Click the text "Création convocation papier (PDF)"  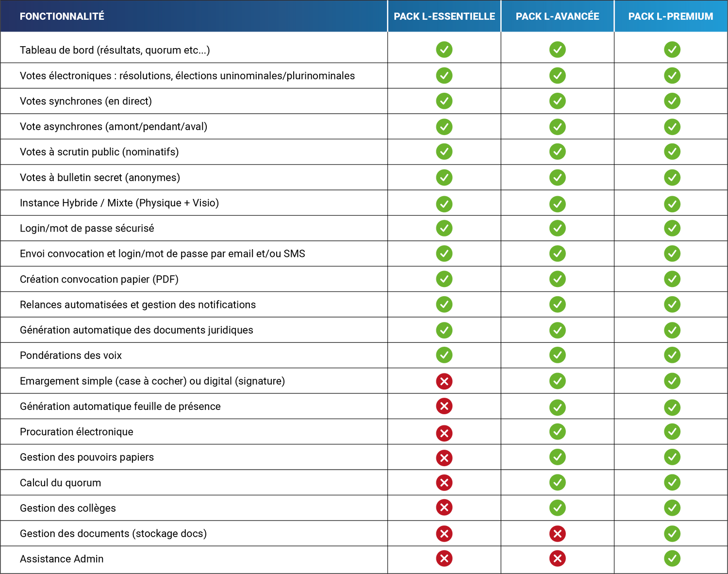tap(99, 279)
